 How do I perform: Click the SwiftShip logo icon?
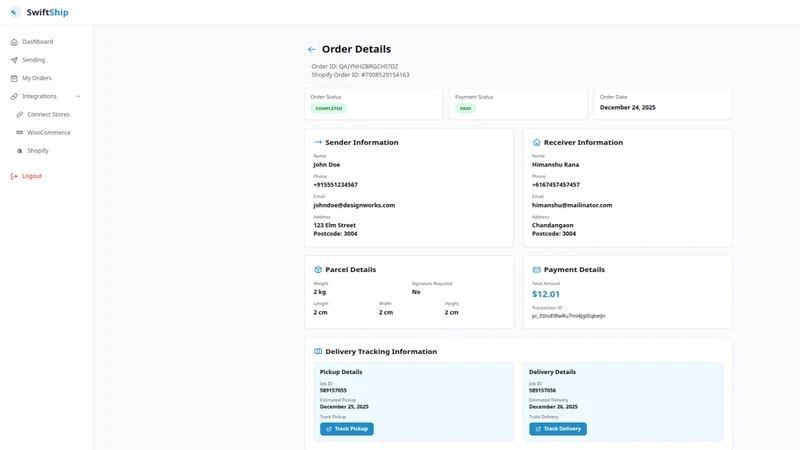pos(14,12)
